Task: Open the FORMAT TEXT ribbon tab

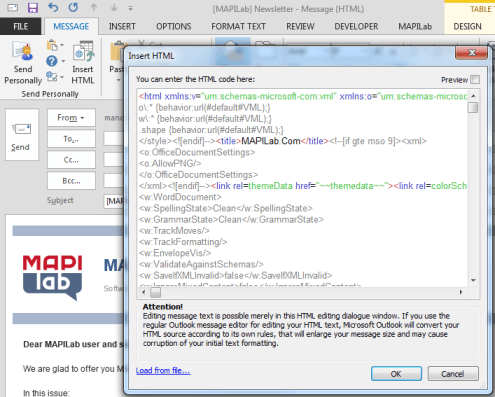Action: click(x=238, y=26)
